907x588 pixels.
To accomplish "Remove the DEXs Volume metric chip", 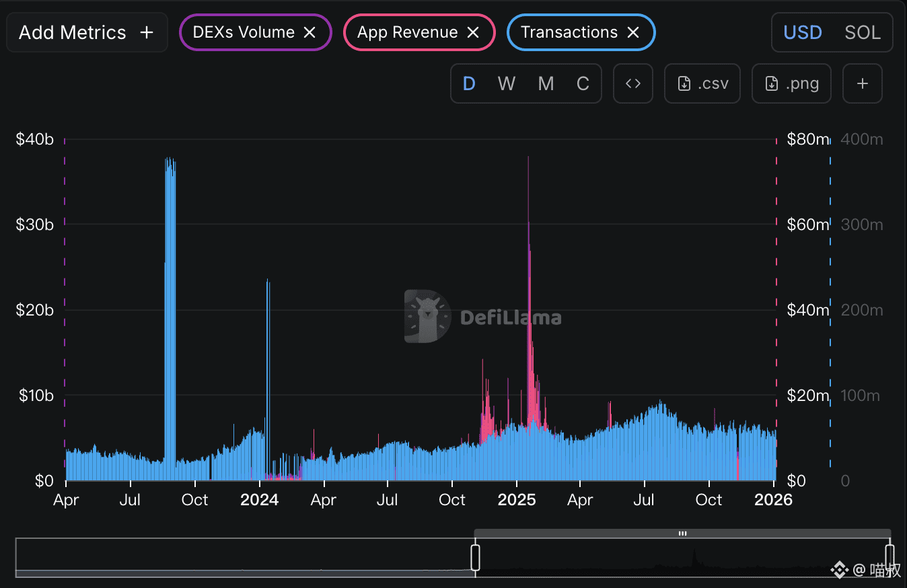I will point(310,32).
